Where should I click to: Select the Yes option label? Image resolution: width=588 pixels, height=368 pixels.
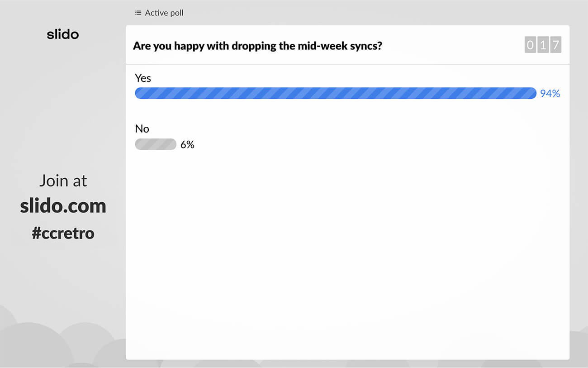(x=143, y=78)
